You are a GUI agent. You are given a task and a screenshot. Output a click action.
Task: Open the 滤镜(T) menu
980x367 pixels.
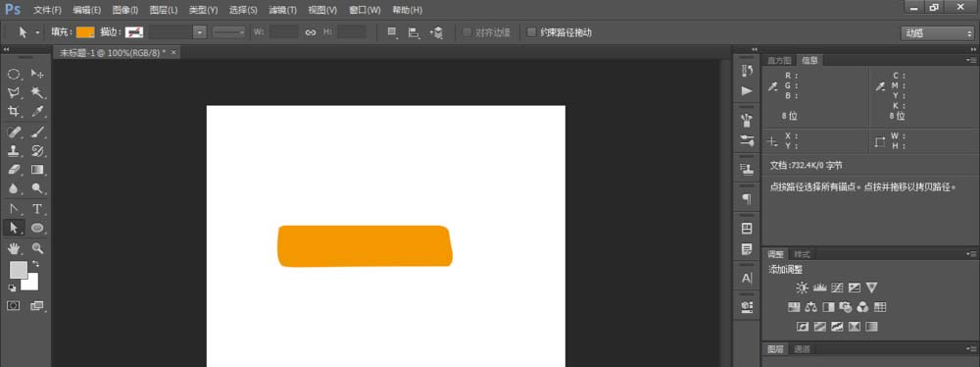coord(282,10)
